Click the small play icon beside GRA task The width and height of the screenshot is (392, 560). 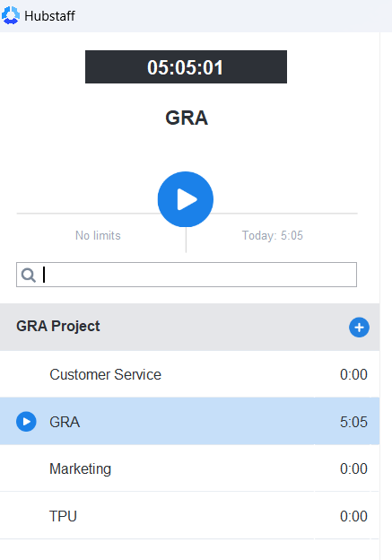point(26,422)
